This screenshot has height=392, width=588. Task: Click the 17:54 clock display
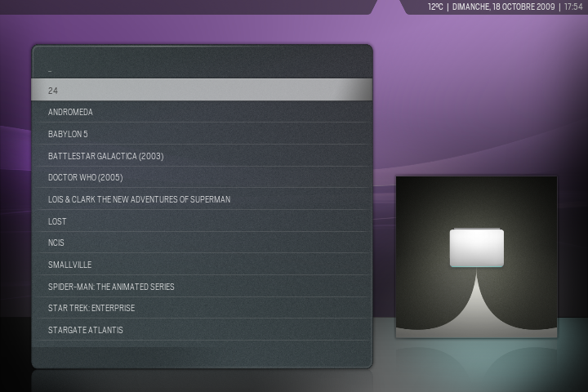pos(573,7)
